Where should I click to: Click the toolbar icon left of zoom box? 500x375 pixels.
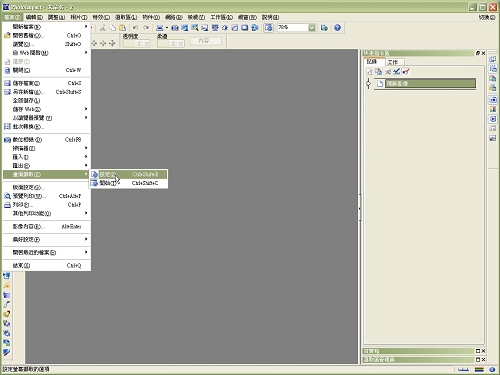click(x=268, y=28)
